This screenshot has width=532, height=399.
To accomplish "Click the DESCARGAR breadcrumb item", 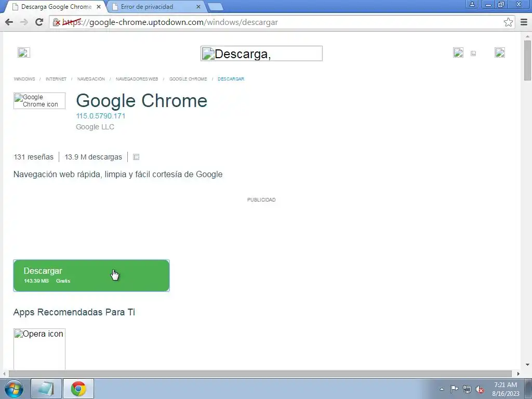I will [x=231, y=79].
